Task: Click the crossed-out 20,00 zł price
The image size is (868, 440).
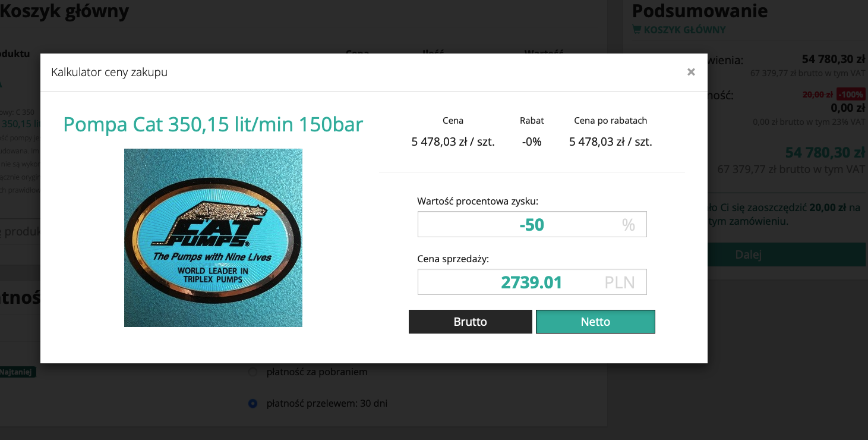Action: tap(818, 94)
